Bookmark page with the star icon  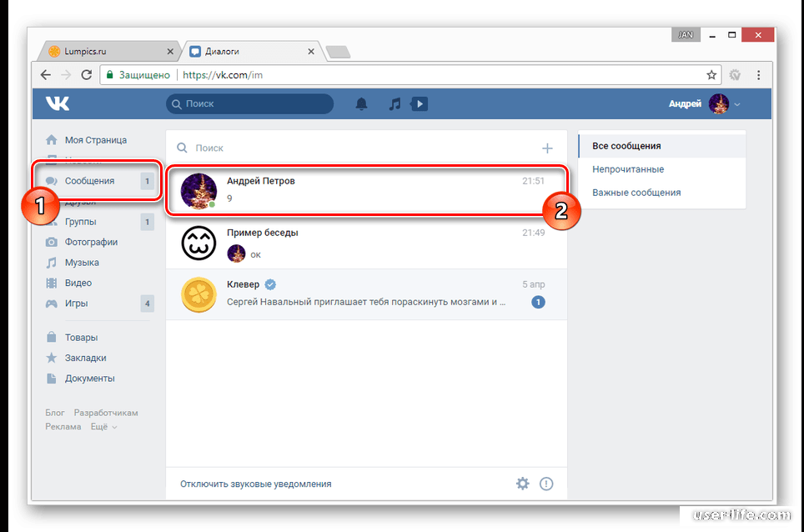point(711,75)
